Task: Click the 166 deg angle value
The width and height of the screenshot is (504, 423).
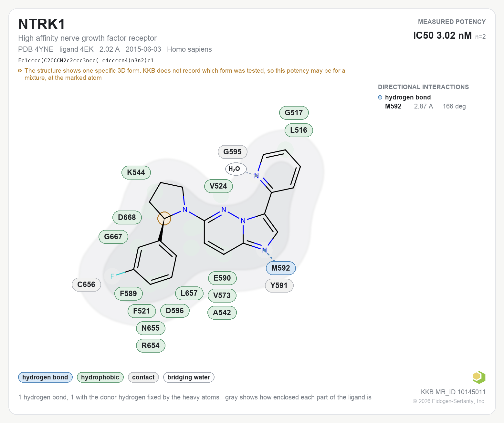Action: tap(454, 106)
